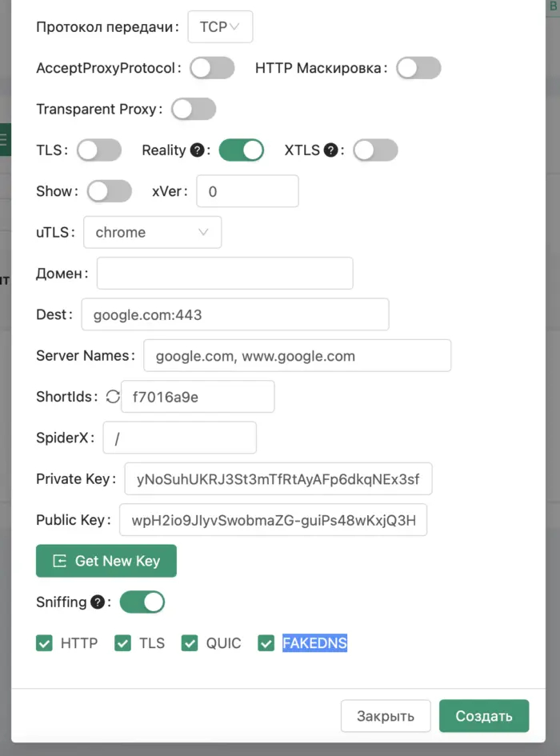Expand the uTLS chrome dropdown
Image resolution: width=560 pixels, height=756 pixels.
152,233
